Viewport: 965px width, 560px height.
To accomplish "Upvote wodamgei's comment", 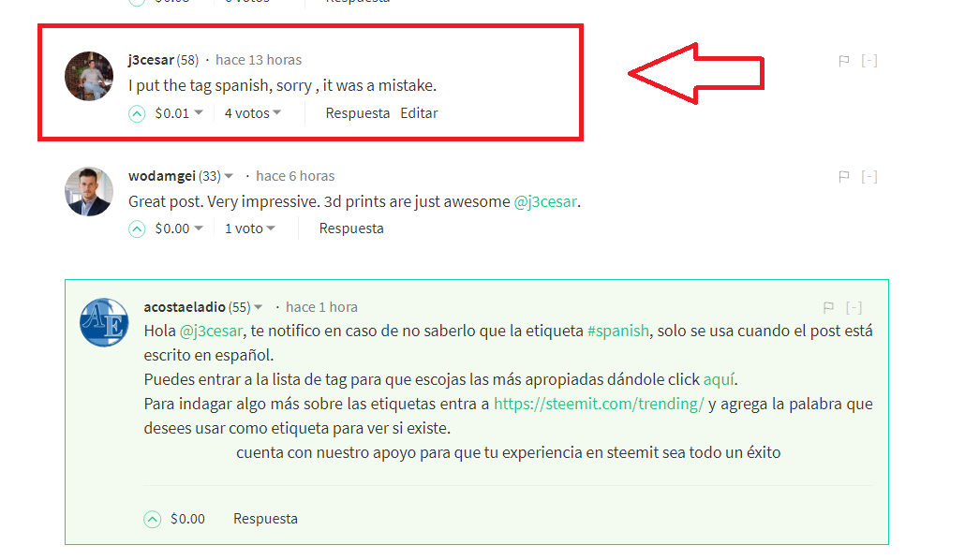I will coord(137,228).
